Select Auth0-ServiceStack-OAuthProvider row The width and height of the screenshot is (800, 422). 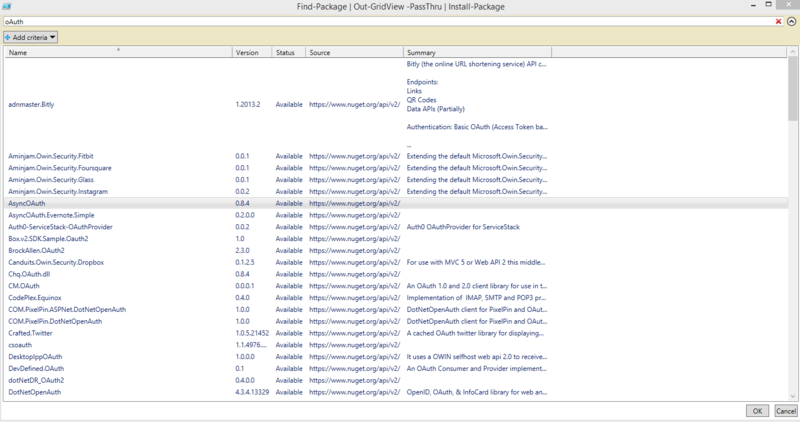(396, 227)
